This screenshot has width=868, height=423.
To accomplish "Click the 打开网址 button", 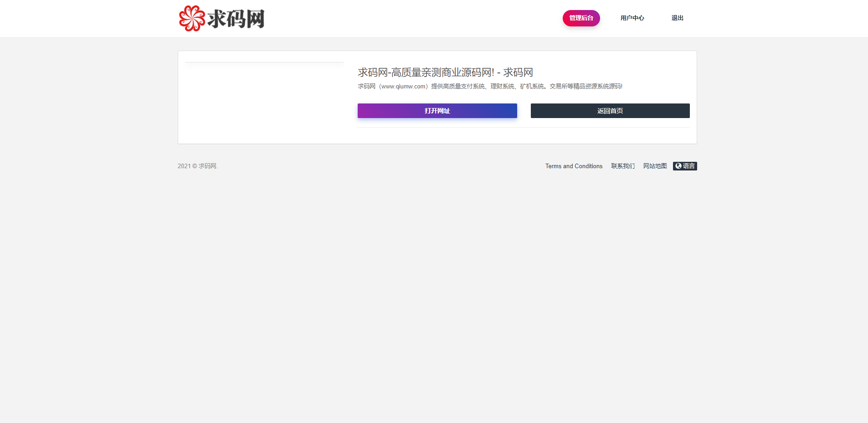I will click(x=437, y=111).
